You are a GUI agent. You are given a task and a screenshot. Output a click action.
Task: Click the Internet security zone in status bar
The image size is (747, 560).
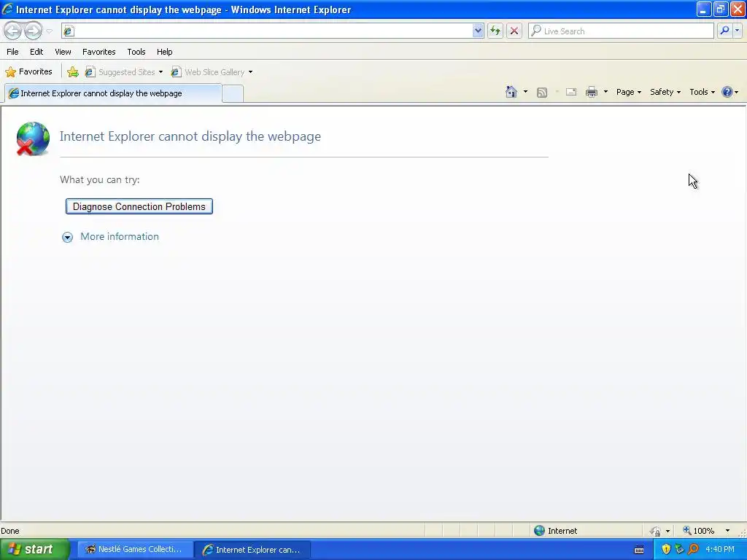[555, 531]
